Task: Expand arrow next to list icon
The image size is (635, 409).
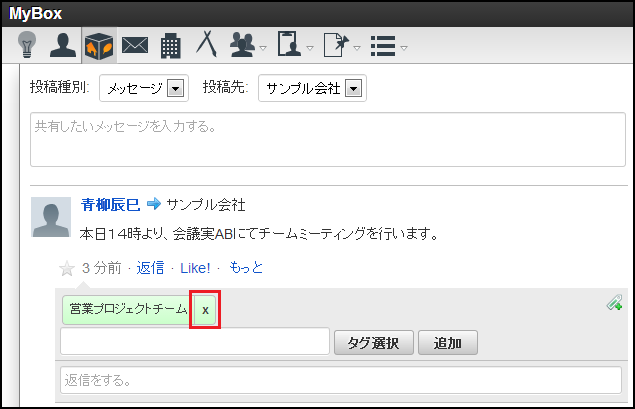Action: click(x=404, y=48)
